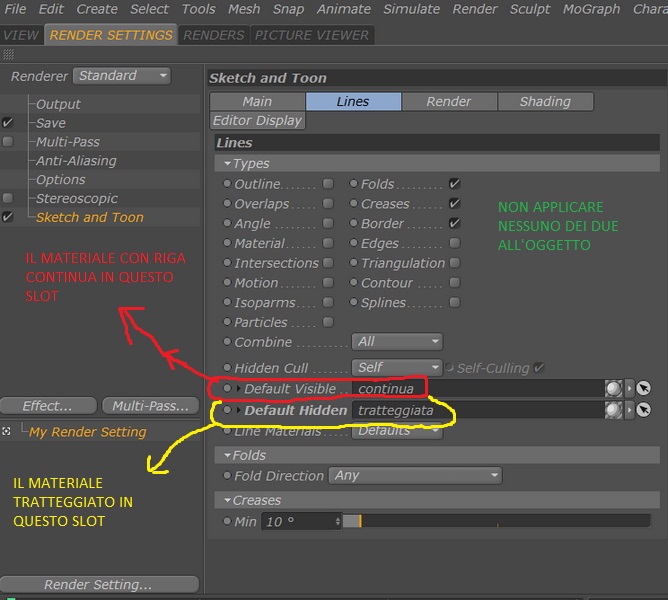Image resolution: width=668 pixels, height=600 pixels.
Task: Switch to the Shading tab
Action: (545, 101)
